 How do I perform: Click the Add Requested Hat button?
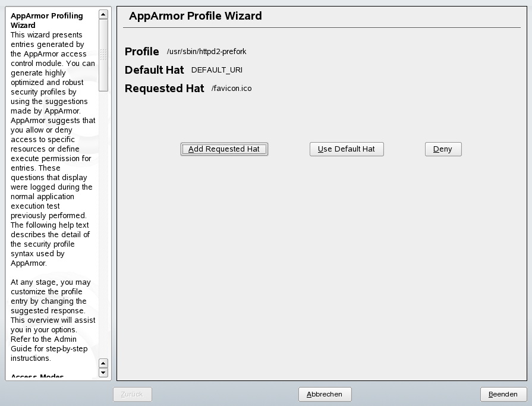224,149
